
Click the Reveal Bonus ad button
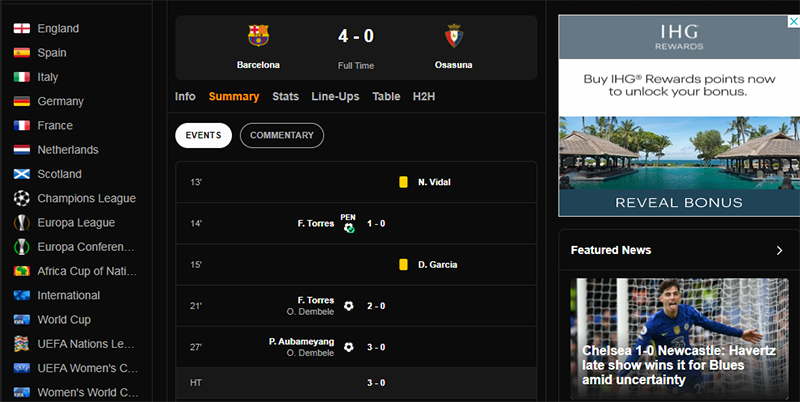[x=679, y=202]
